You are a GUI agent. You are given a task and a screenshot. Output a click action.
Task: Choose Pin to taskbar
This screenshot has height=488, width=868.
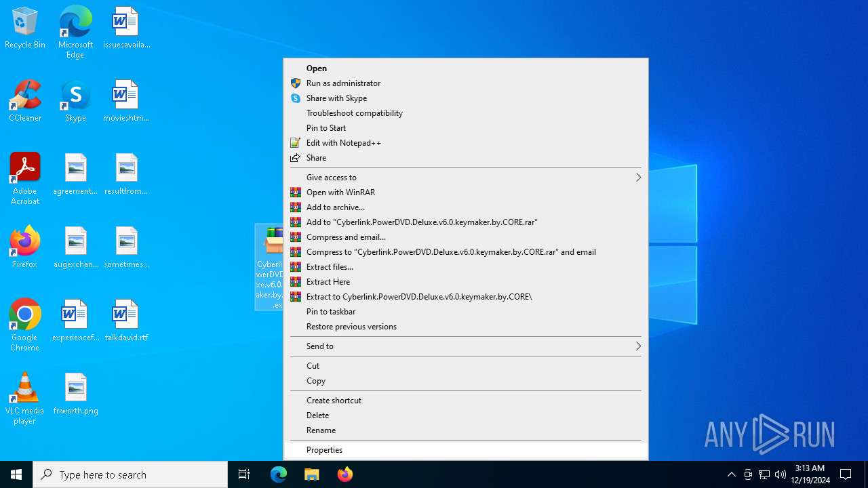pos(466,312)
